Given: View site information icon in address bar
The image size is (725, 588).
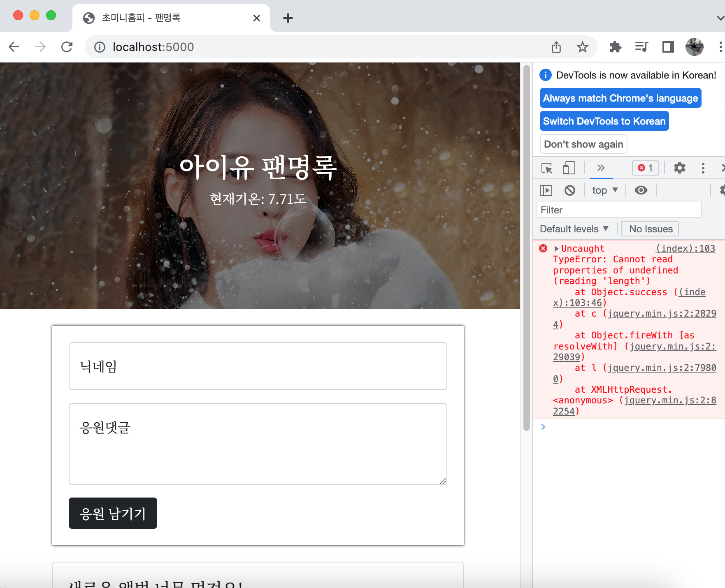Looking at the screenshot, I should tap(100, 47).
